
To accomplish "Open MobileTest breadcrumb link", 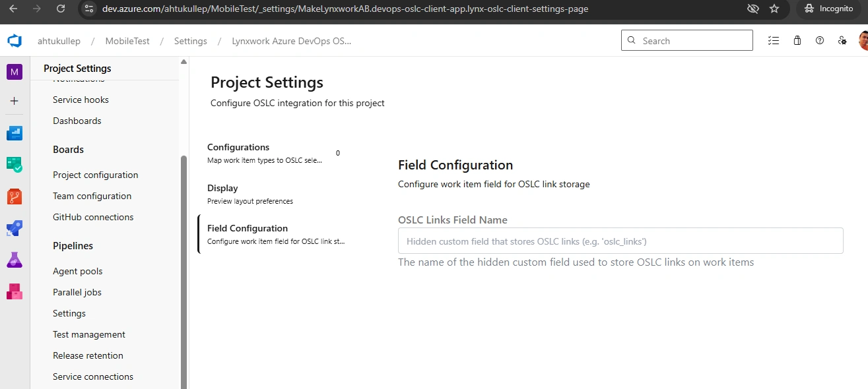I will 127,41.
